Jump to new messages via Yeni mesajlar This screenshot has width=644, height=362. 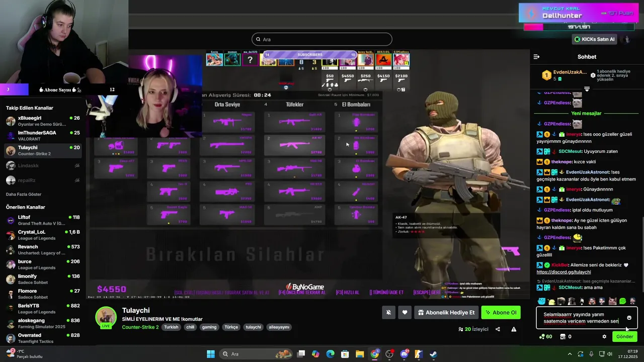[x=587, y=113]
